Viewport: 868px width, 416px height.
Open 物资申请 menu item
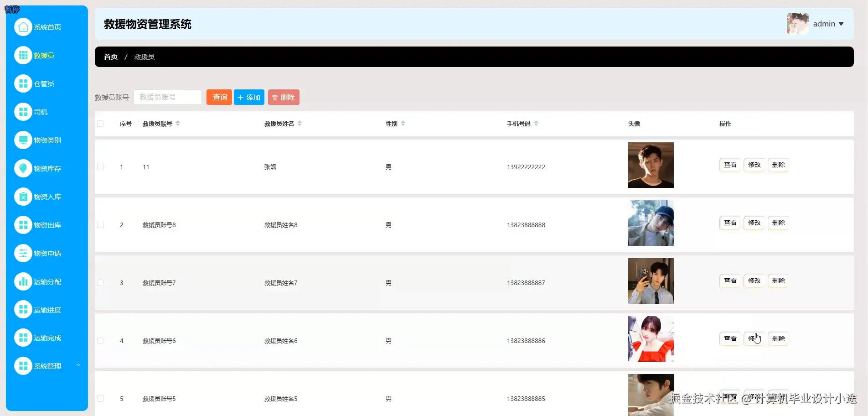(47, 254)
